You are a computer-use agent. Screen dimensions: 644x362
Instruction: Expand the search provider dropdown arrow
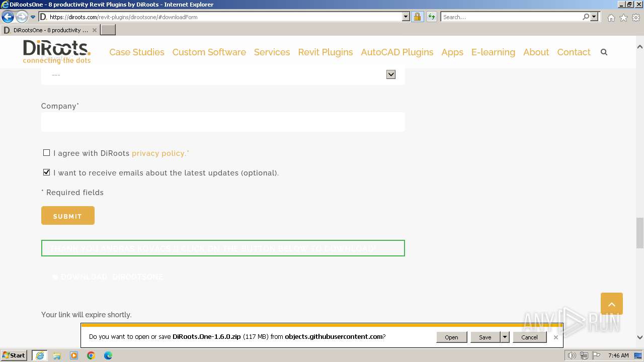point(594,17)
